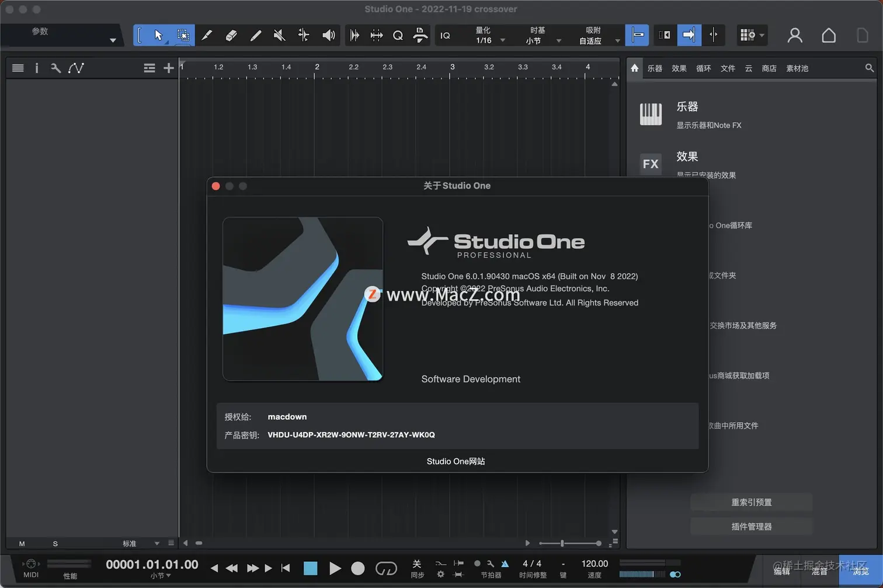Viewport: 883px width, 588px height.
Task: Open the track list icon
Action: click(x=18, y=68)
